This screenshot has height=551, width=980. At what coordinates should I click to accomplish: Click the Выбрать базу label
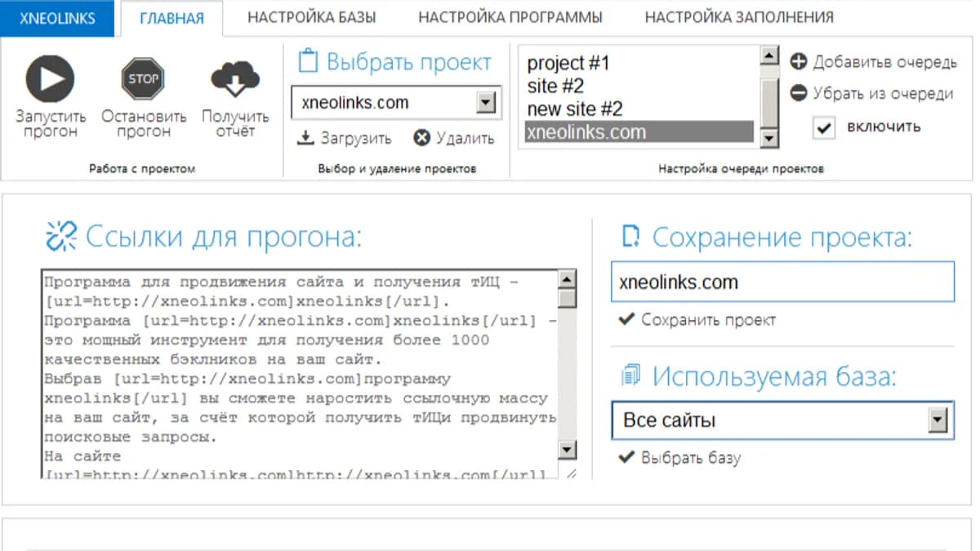point(691,458)
